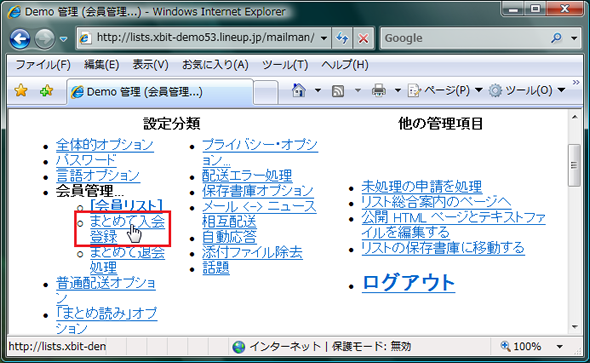Image resolution: width=590 pixels, height=363 pixels.
Task: Click the scrollbar up arrow
Action: (575, 117)
